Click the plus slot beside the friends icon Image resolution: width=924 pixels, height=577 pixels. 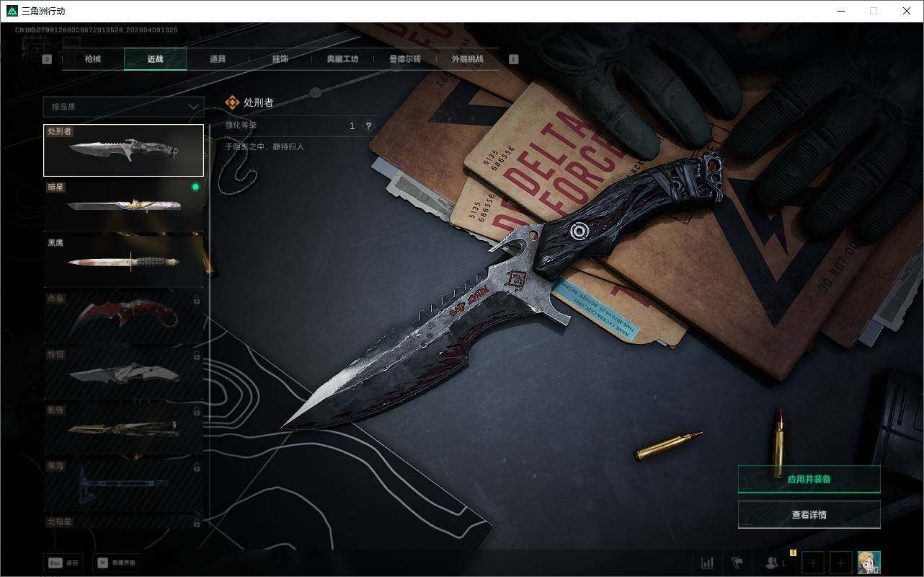click(x=813, y=563)
